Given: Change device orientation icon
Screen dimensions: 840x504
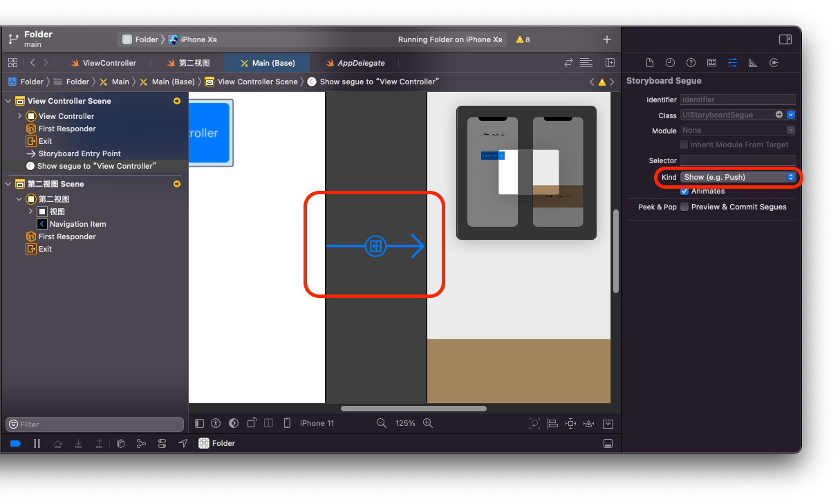Looking at the screenshot, I should pyautogui.click(x=252, y=423).
